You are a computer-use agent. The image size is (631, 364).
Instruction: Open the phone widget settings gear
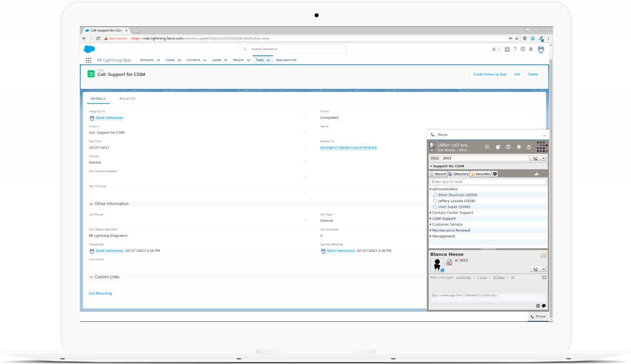tap(519, 147)
